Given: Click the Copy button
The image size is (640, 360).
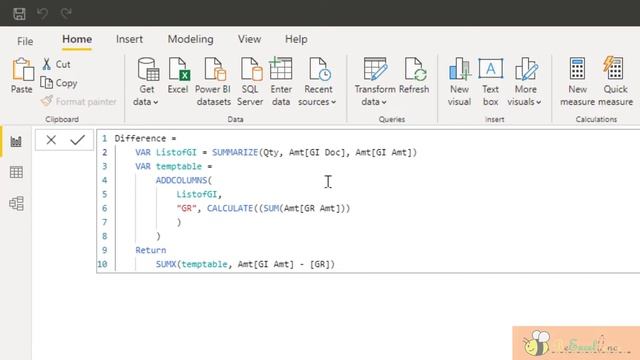Looking at the screenshot, I should click(x=59, y=83).
